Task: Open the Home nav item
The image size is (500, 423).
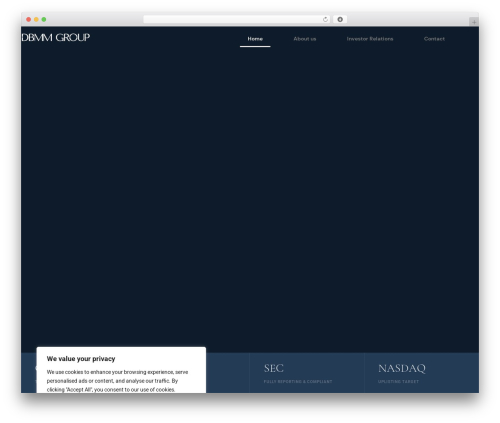Action: point(255,39)
